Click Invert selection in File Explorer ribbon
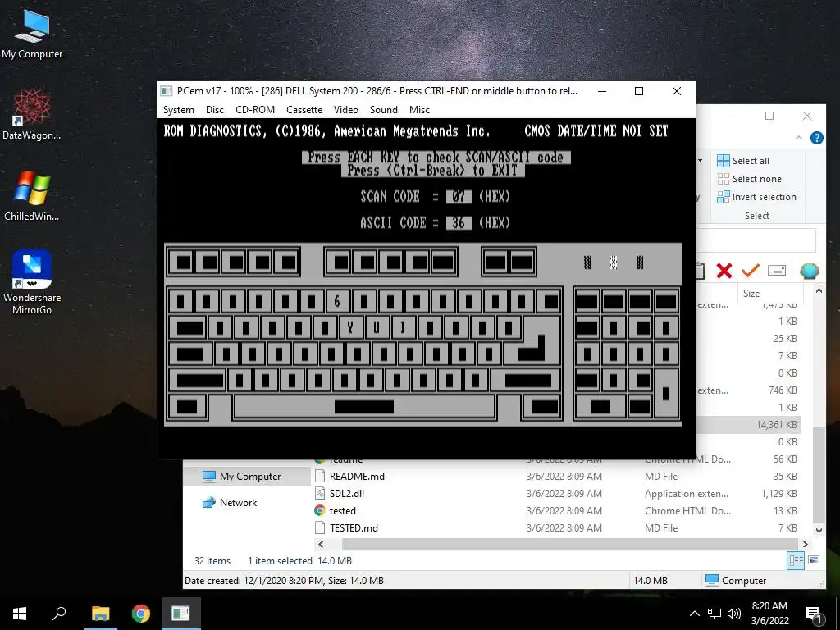 click(x=756, y=197)
